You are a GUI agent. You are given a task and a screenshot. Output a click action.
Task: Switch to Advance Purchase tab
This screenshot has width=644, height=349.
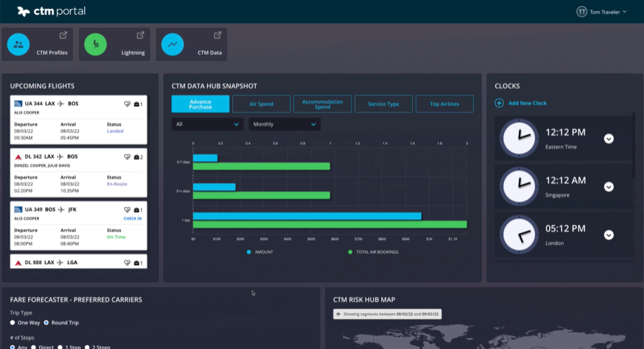[200, 104]
